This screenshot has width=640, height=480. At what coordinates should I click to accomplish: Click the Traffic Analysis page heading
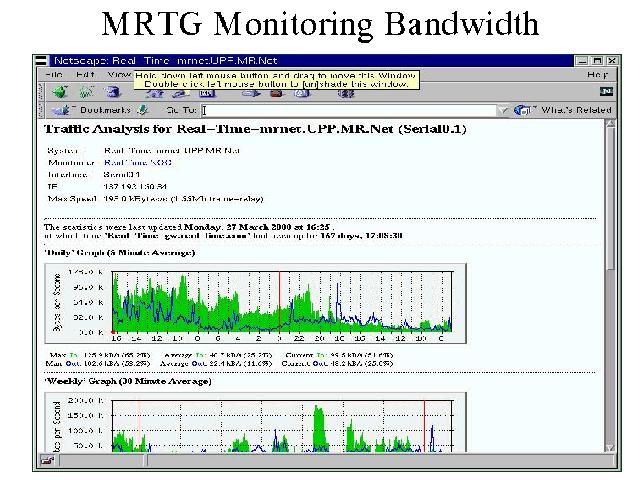point(255,129)
